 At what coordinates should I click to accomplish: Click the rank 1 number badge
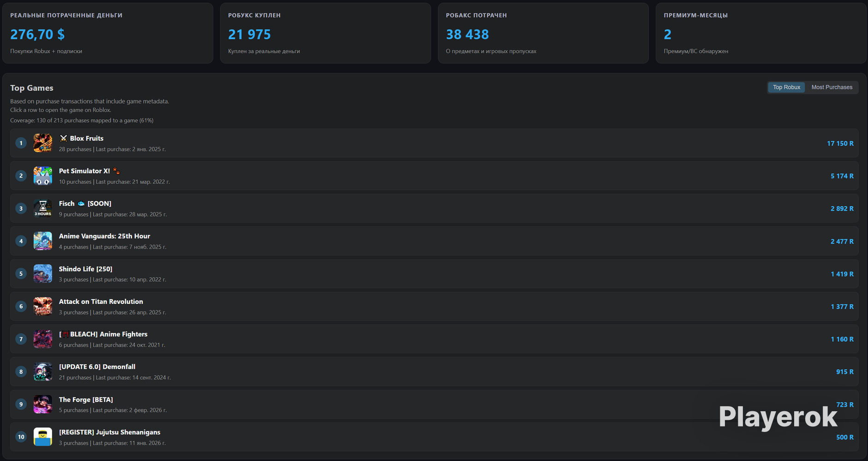tap(21, 143)
